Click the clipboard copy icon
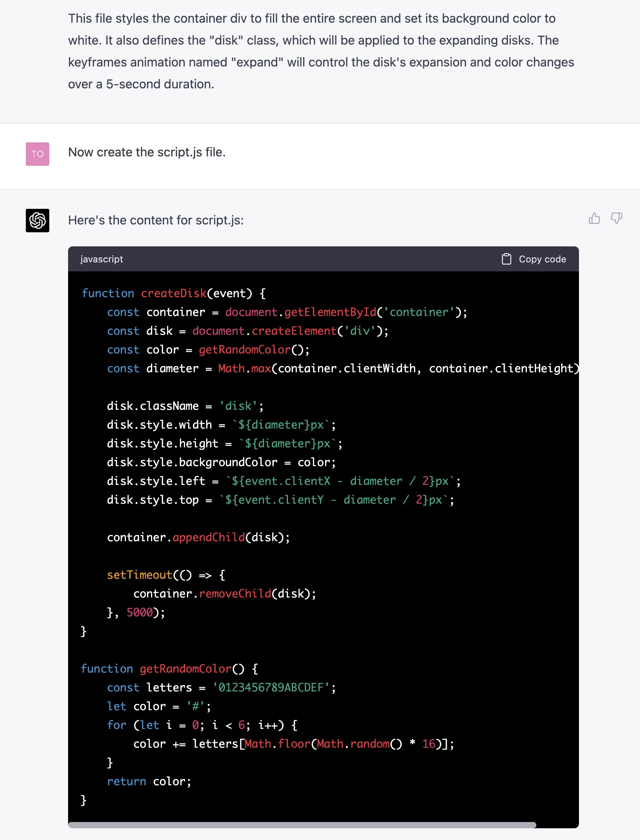This screenshot has width=640, height=840. [507, 259]
